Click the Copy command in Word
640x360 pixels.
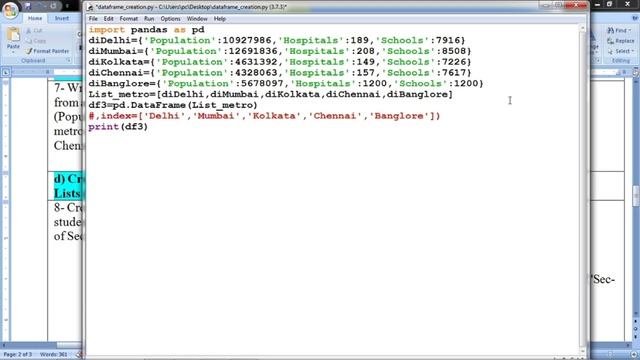[36, 41]
